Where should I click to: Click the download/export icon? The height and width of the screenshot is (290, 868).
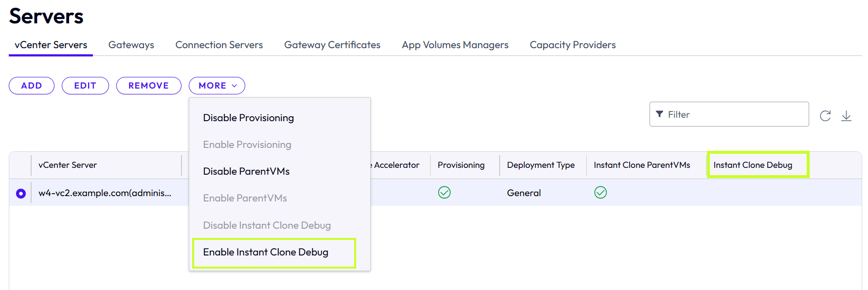[846, 116]
